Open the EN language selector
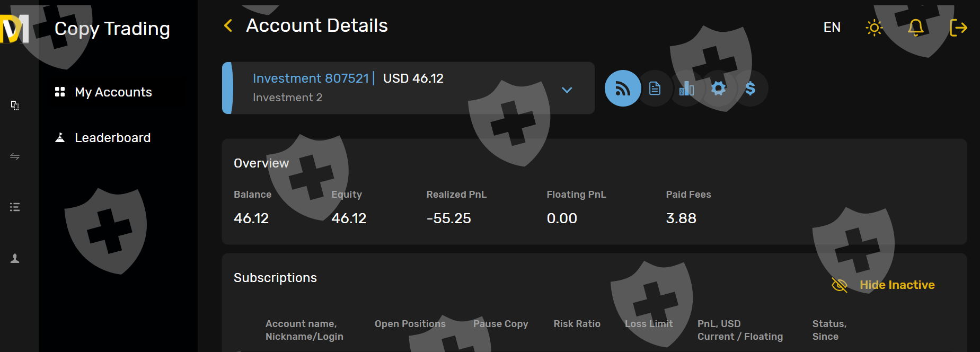The height and width of the screenshot is (352, 980). (x=832, y=28)
